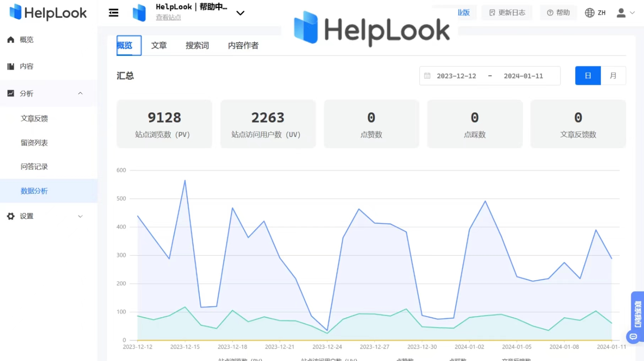Click the sidebar collapse hamburger icon

pos(114,13)
